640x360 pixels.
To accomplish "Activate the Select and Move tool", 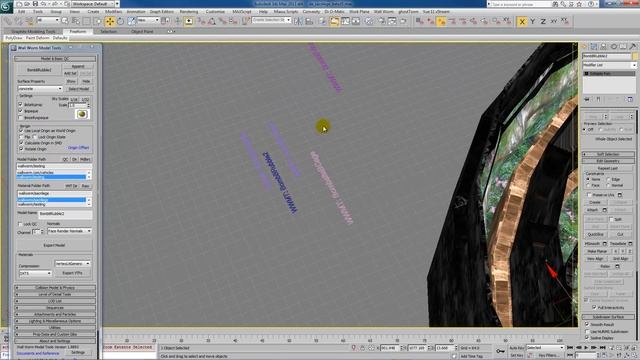I will (x=110, y=21).
